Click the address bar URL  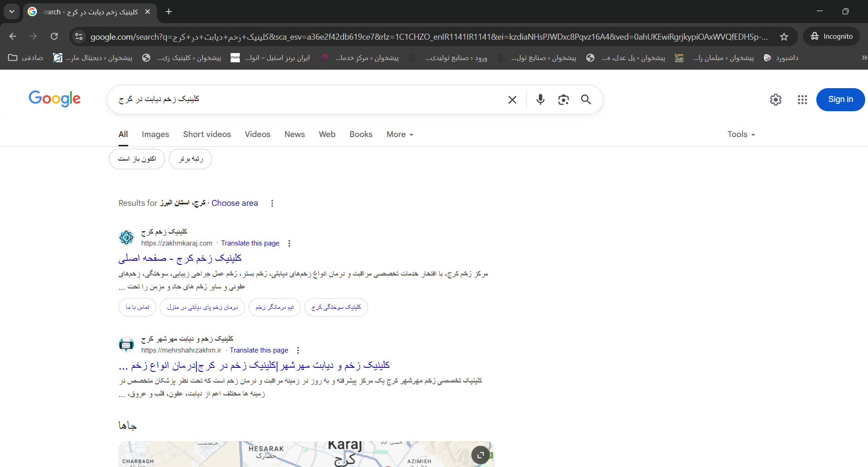[429, 36]
